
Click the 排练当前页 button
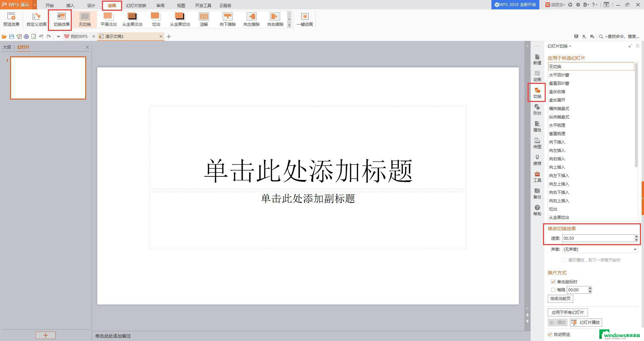point(560,298)
